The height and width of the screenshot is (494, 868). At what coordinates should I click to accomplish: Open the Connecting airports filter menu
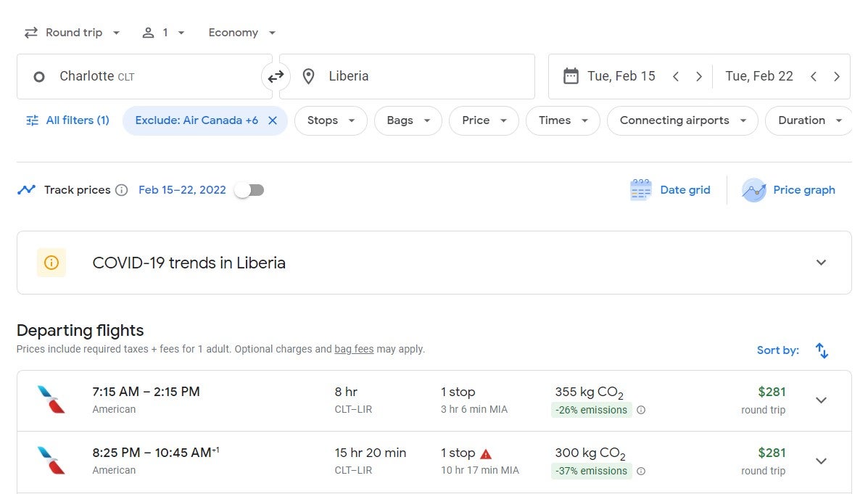point(682,120)
